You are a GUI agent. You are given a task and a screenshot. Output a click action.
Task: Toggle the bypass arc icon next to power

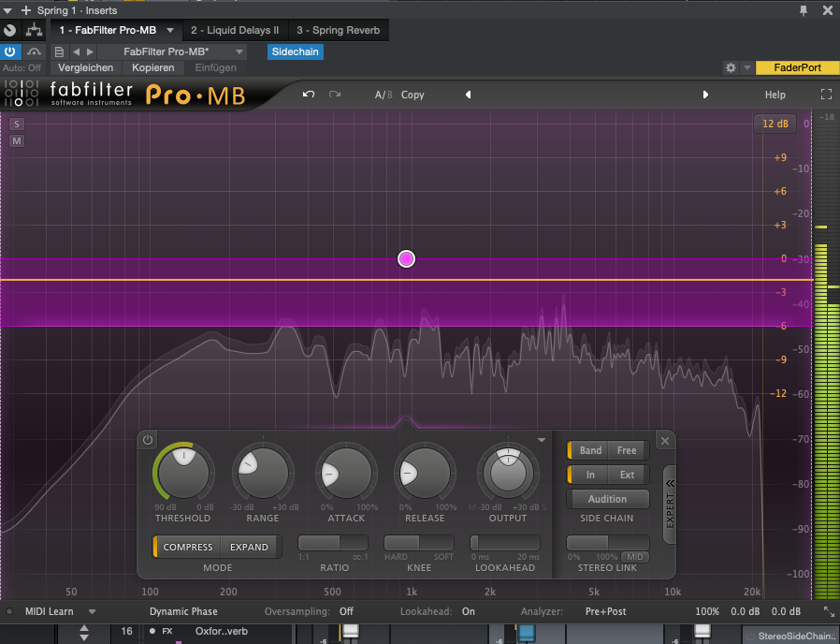(x=35, y=51)
